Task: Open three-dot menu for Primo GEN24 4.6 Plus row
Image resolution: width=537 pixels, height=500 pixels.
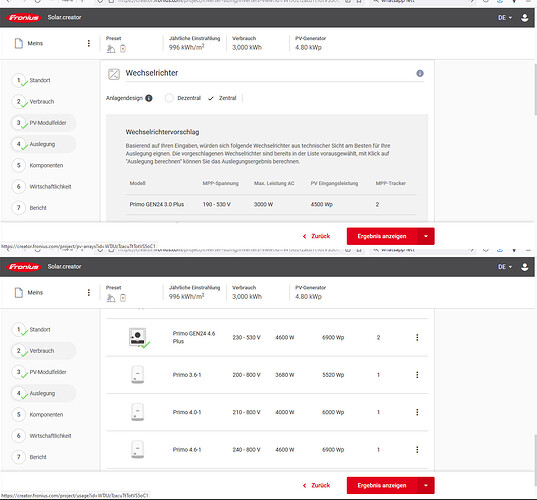Action: (417, 337)
